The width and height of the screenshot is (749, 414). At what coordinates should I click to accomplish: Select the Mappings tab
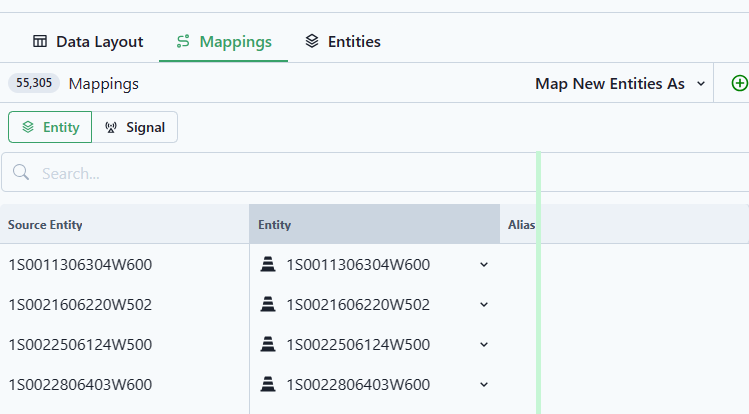click(x=224, y=42)
